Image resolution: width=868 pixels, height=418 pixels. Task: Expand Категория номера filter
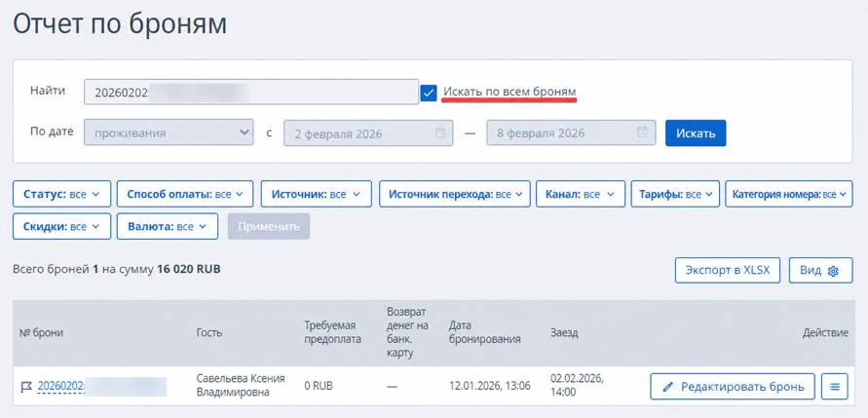[x=789, y=194]
